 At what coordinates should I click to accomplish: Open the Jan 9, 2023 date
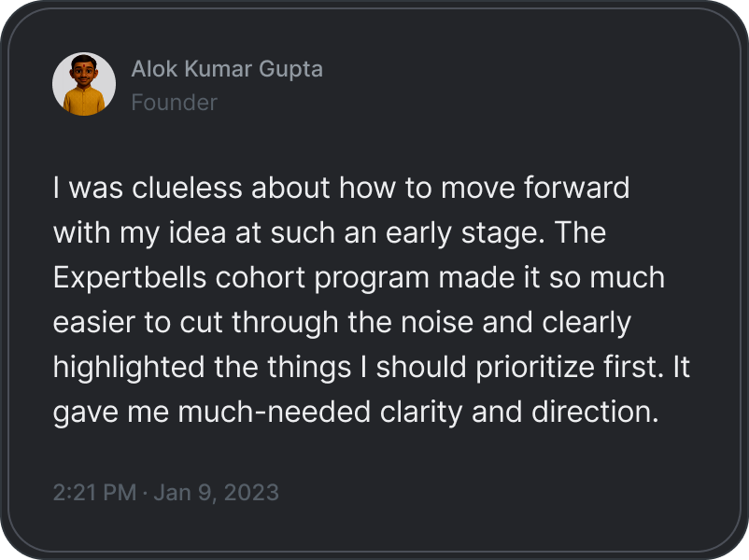point(217,493)
